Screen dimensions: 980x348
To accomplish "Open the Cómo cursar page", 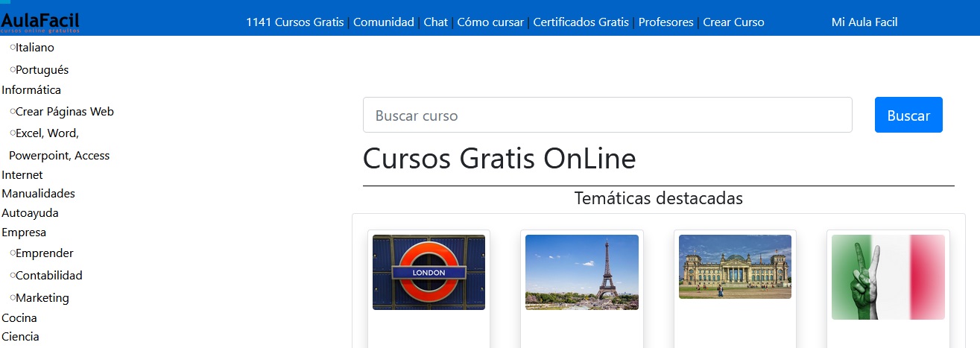I will tap(490, 22).
